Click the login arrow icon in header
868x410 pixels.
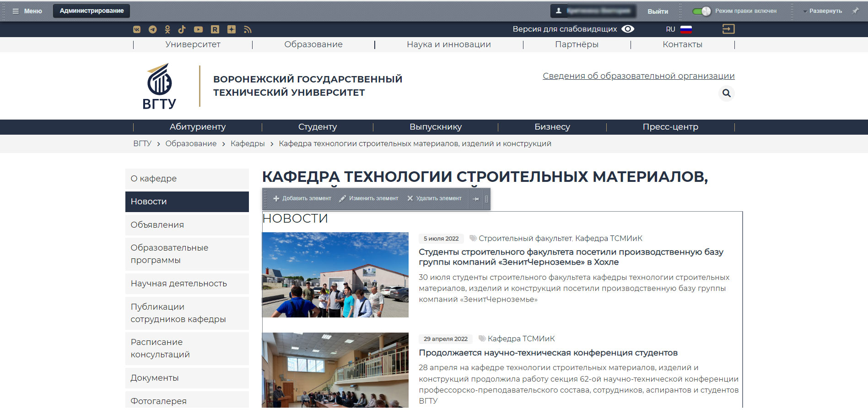coord(728,29)
